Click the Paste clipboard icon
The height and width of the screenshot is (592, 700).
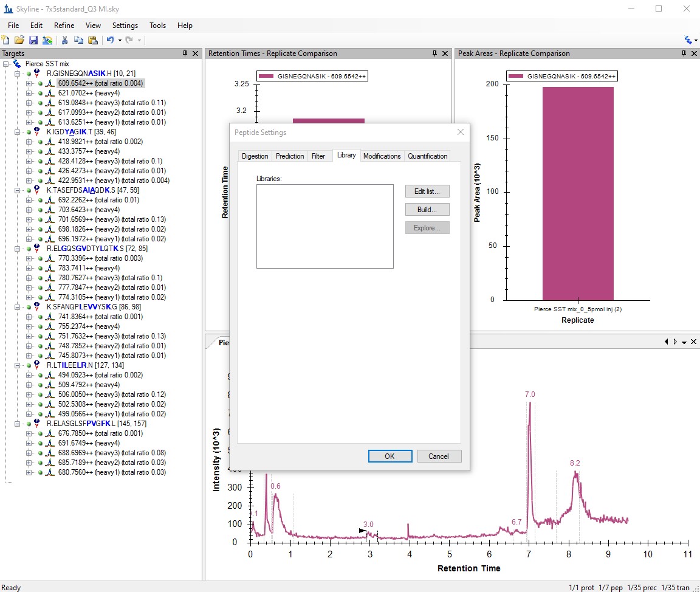92,40
